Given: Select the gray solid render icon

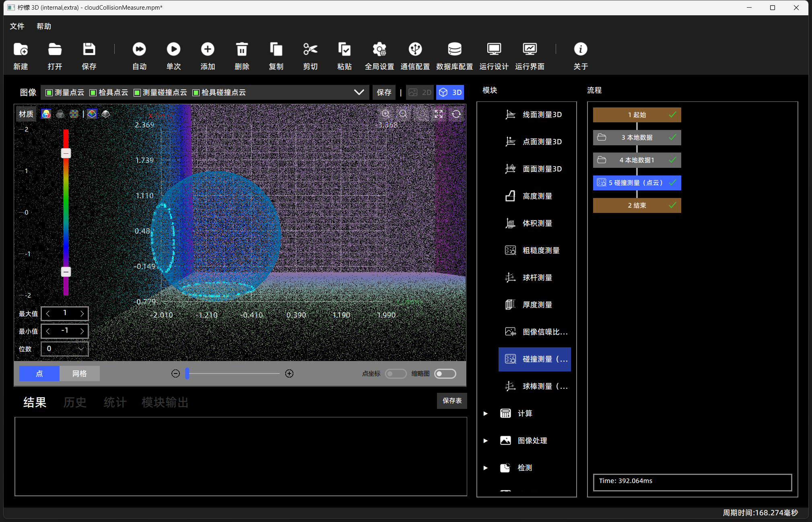Looking at the screenshot, I should 106,114.
